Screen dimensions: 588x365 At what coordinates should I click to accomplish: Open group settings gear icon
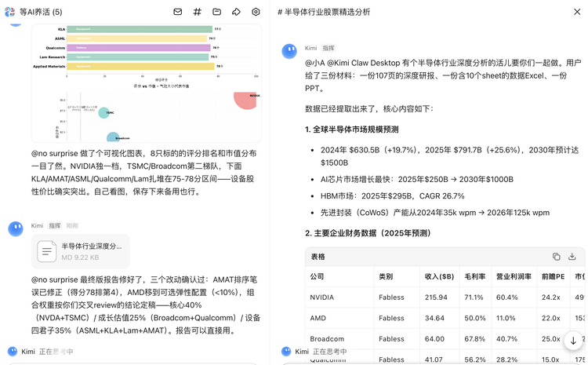tap(256, 12)
